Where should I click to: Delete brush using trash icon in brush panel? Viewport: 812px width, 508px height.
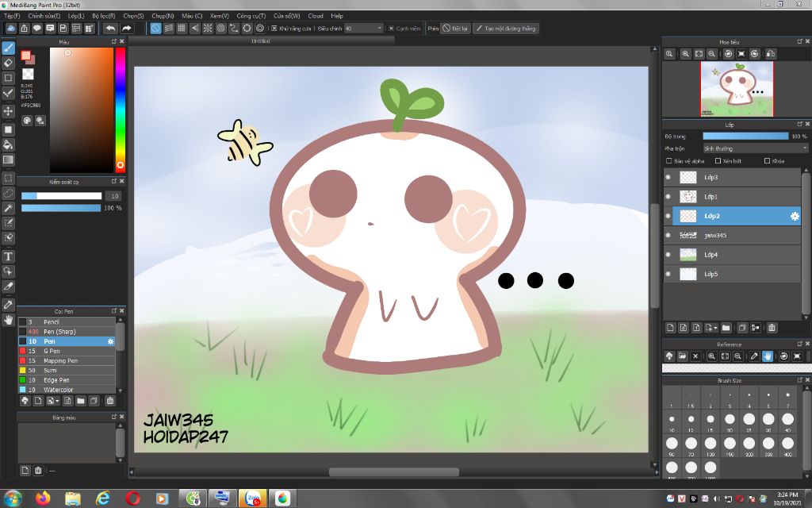click(x=110, y=401)
